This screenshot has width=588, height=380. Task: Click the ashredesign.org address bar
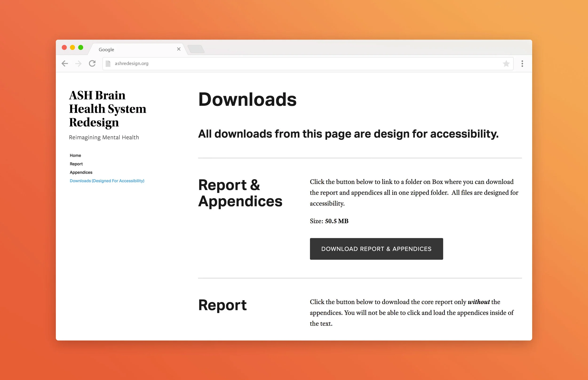tap(308, 64)
